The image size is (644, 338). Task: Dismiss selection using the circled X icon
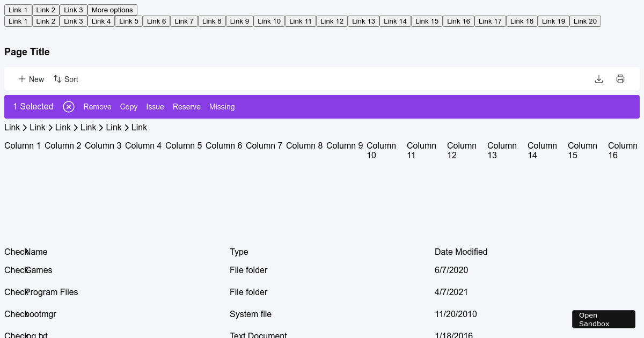coord(69,107)
